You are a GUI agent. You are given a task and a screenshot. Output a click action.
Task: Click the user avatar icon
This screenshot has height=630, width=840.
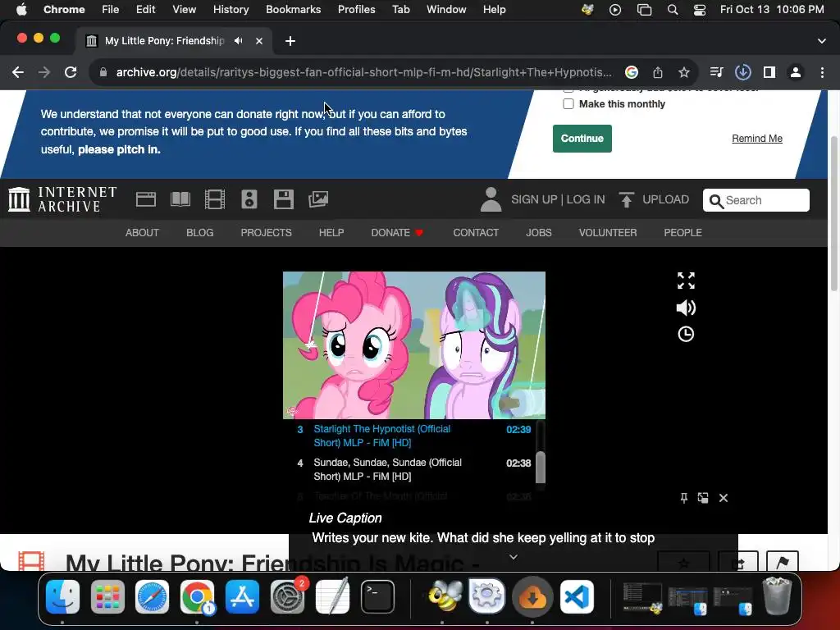tap(491, 199)
